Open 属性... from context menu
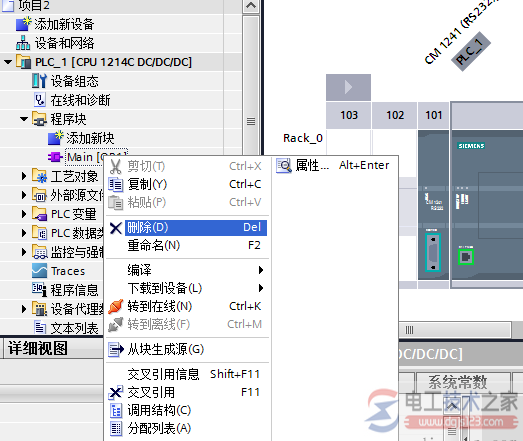Viewport: 523px width, 441px height. pos(335,165)
